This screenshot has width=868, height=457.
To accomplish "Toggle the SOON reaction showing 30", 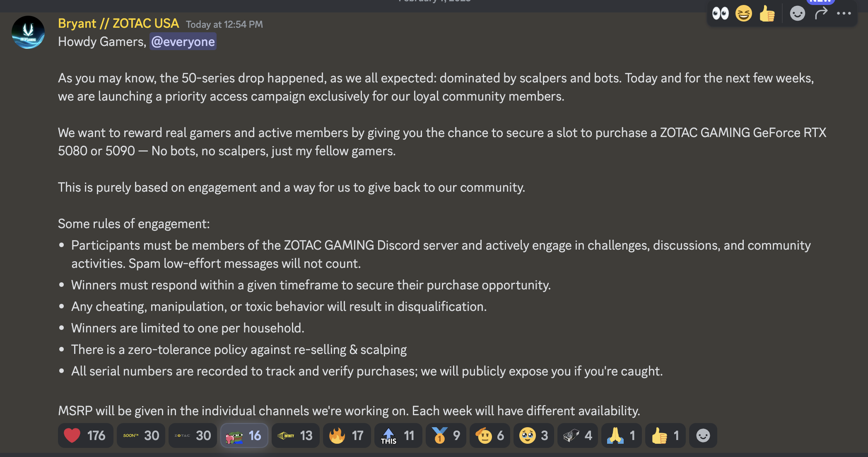I will tap(141, 435).
